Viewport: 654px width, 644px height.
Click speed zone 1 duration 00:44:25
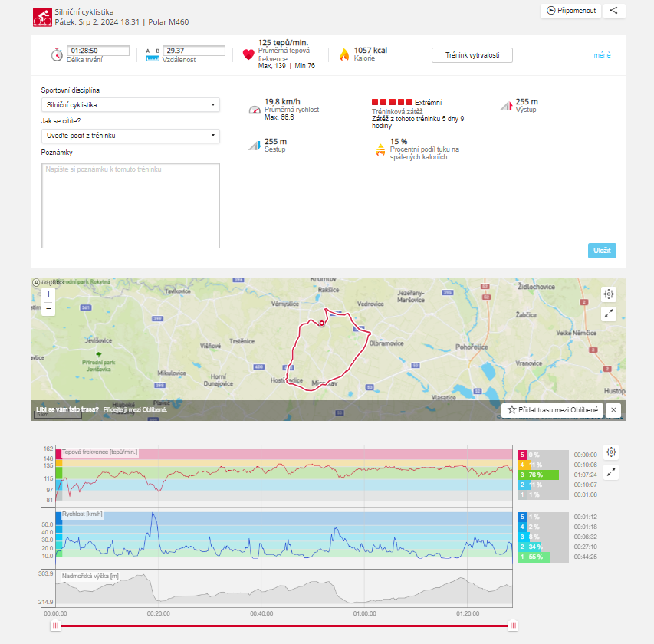(x=585, y=557)
